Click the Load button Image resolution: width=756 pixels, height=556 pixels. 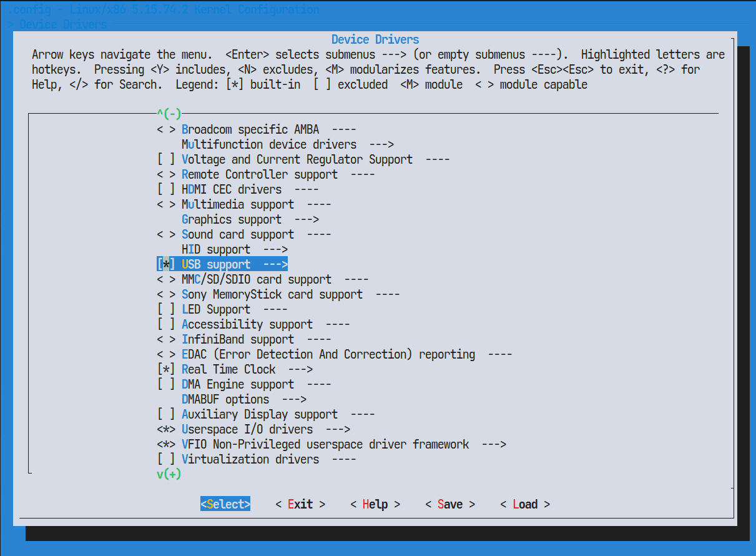click(525, 504)
